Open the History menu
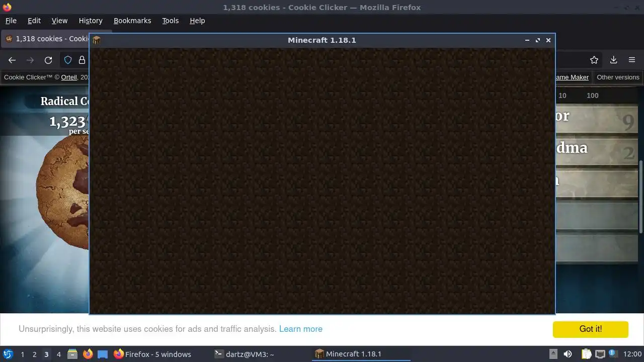The width and height of the screenshot is (644, 362). [x=91, y=21]
